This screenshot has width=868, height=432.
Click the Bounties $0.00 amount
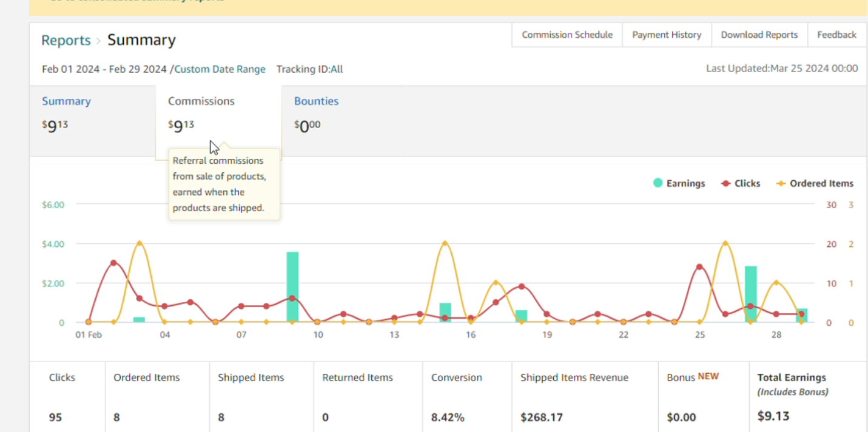[x=307, y=126]
